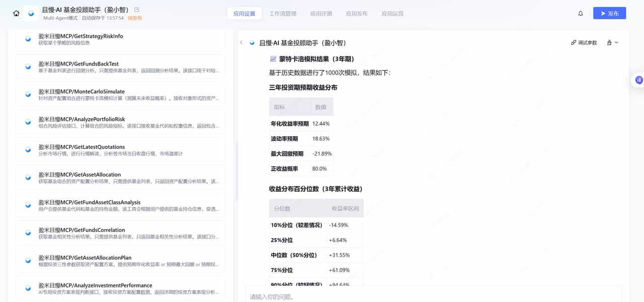The width and height of the screenshot is (644, 302).
Task: Select the GetAssetAllocationPlan tool entry
Action: pyautogui.click(x=28, y=260)
